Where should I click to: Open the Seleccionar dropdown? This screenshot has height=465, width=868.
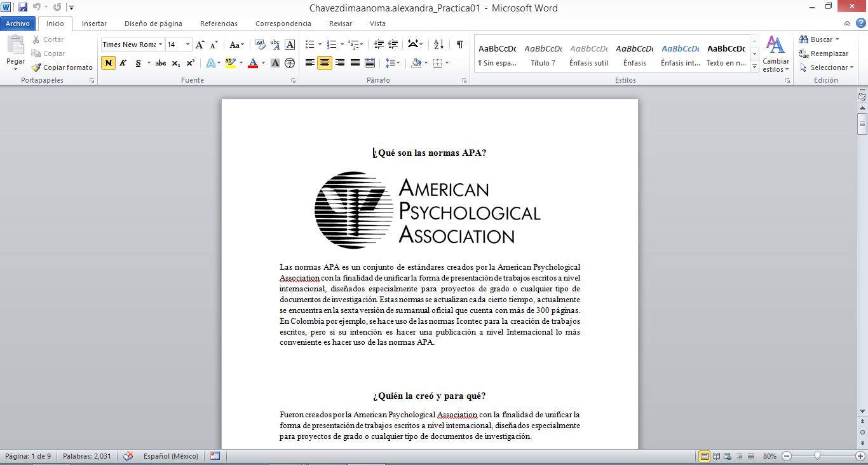click(827, 67)
